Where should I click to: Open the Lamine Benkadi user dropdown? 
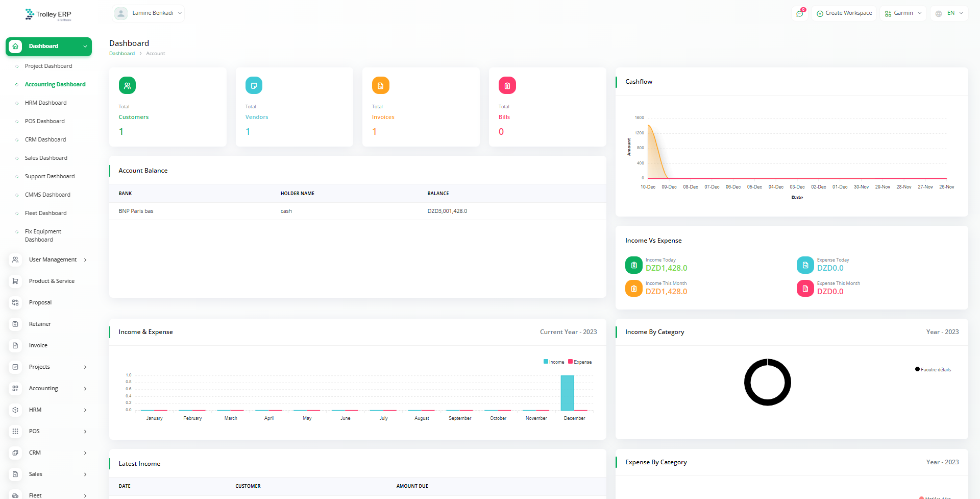click(148, 13)
